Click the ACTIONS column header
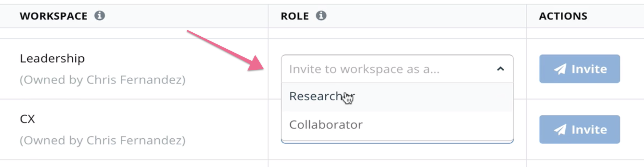Image resolution: width=644 pixels, height=167 pixels. [x=563, y=16]
